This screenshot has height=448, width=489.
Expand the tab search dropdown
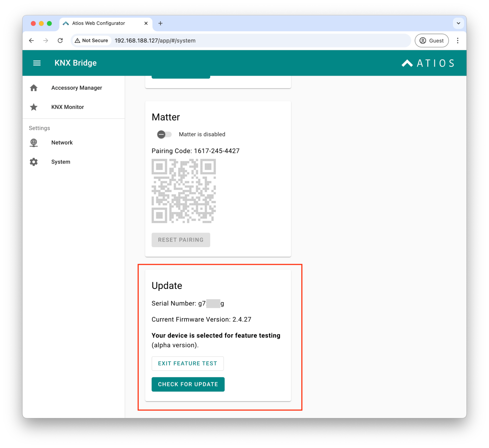click(x=458, y=23)
